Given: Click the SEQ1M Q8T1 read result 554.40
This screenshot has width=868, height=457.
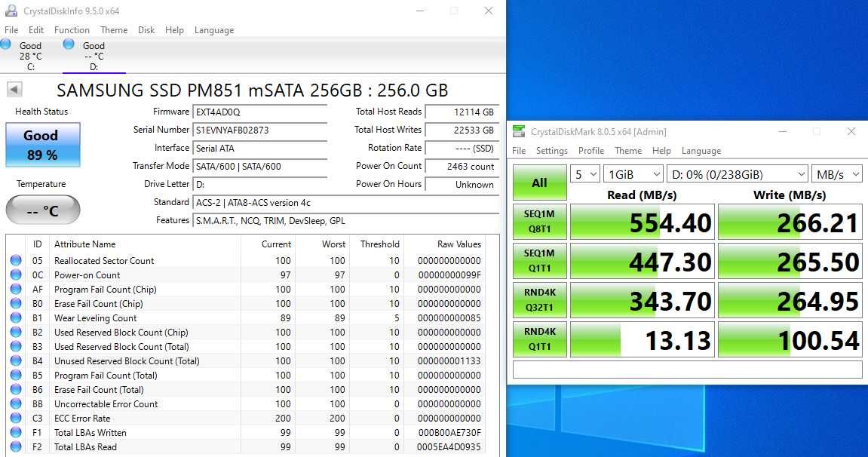Looking at the screenshot, I should click(643, 222).
